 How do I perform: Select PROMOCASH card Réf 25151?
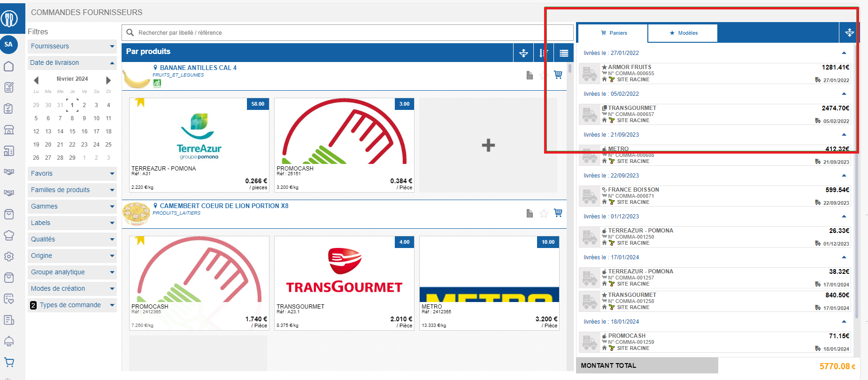(344, 145)
